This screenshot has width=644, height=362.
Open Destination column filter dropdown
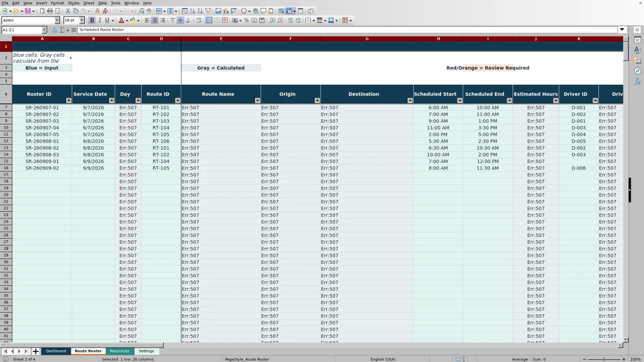click(x=410, y=101)
